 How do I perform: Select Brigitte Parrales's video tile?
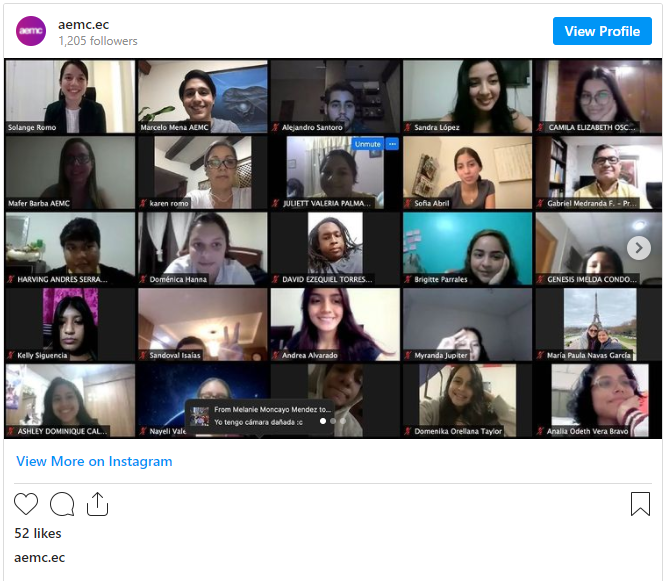467,248
